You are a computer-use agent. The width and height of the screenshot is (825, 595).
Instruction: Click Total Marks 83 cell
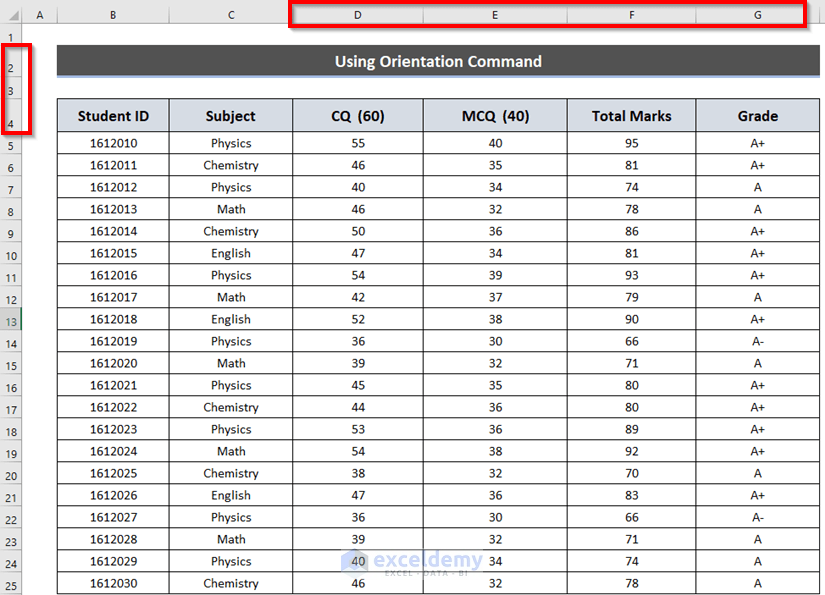tap(631, 495)
